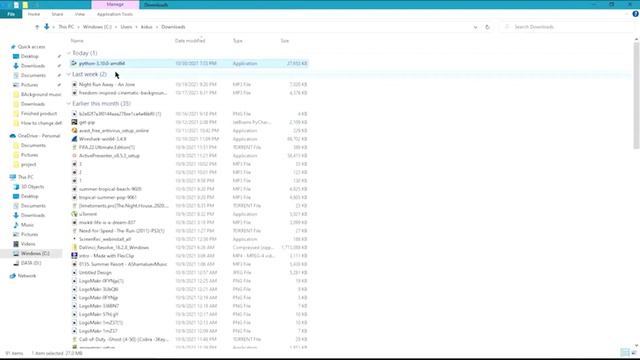Select the intro Made with FlexClip video icon
Image resolution: width=640 pixels, height=360 pixels.
[x=74, y=256]
